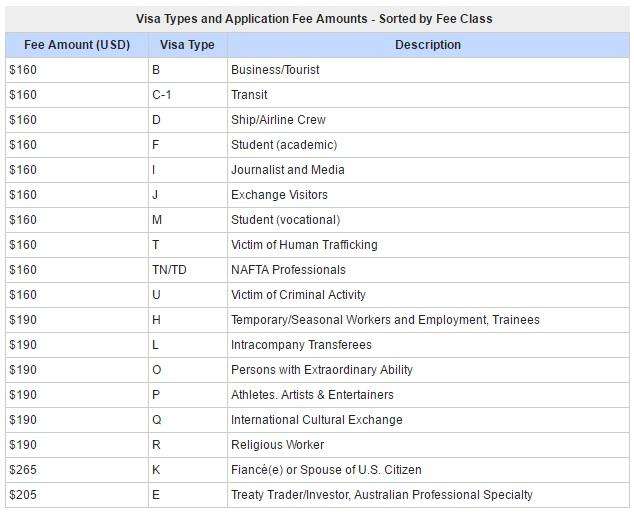Click visa type 'J' cell
634x515 pixels.
[188, 195]
